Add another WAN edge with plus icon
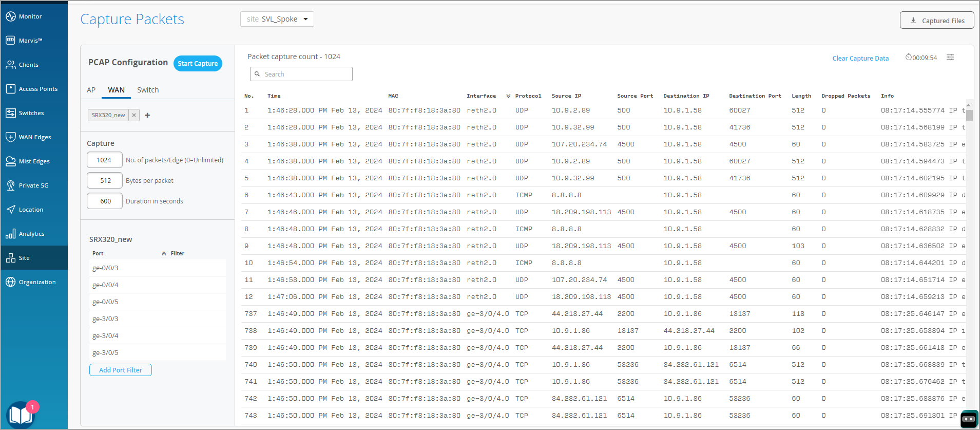 (147, 115)
